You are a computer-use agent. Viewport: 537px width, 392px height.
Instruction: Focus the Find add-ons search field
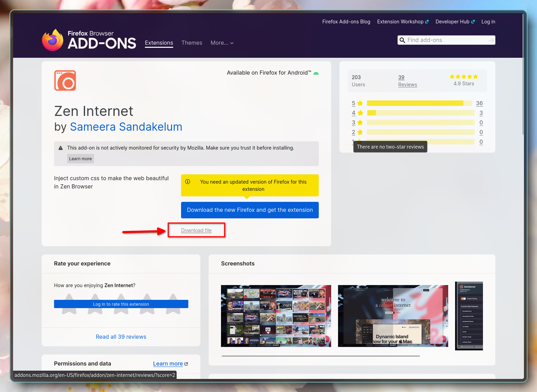446,40
